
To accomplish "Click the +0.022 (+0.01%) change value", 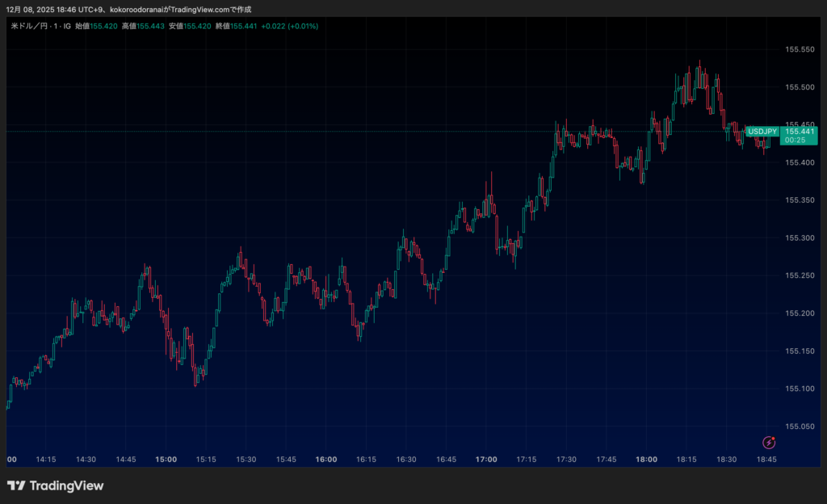I will point(289,26).
